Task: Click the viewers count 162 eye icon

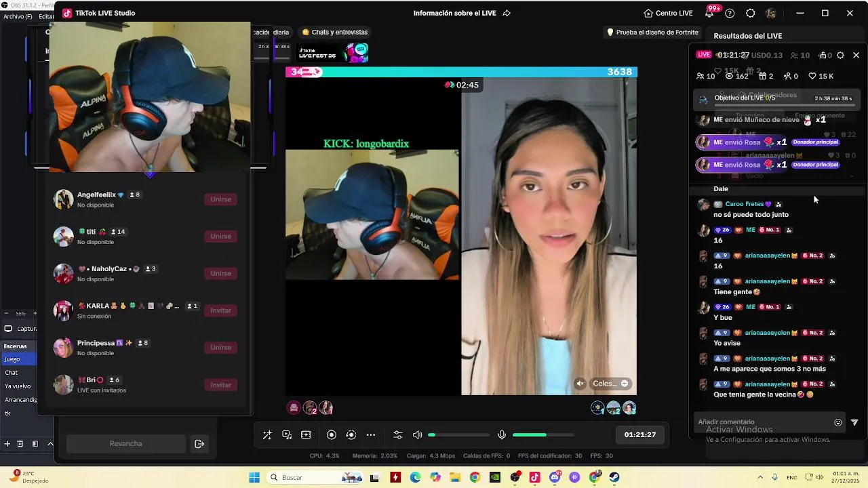Action: [736, 76]
